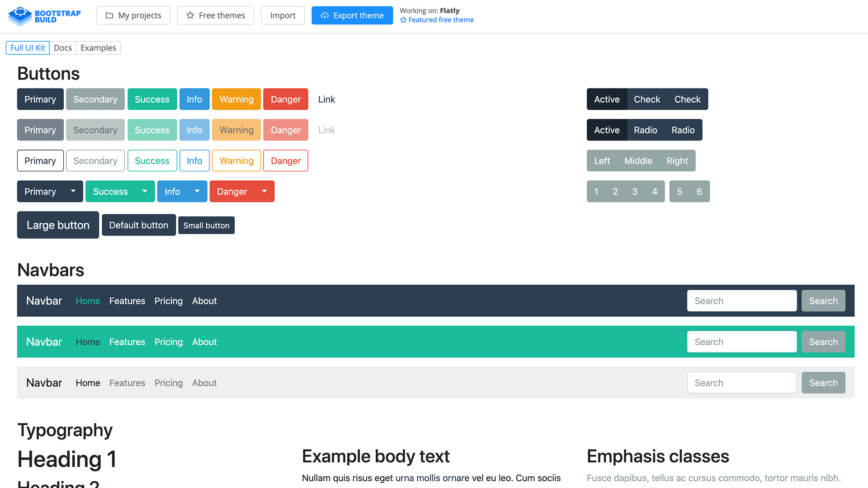Click the Search input in green navbar
The width and height of the screenshot is (868, 488).
click(x=741, y=342)
